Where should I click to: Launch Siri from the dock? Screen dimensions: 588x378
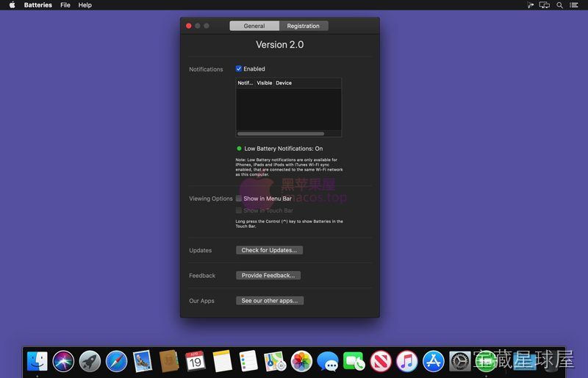pyautogui.click(x=63, y=361)
